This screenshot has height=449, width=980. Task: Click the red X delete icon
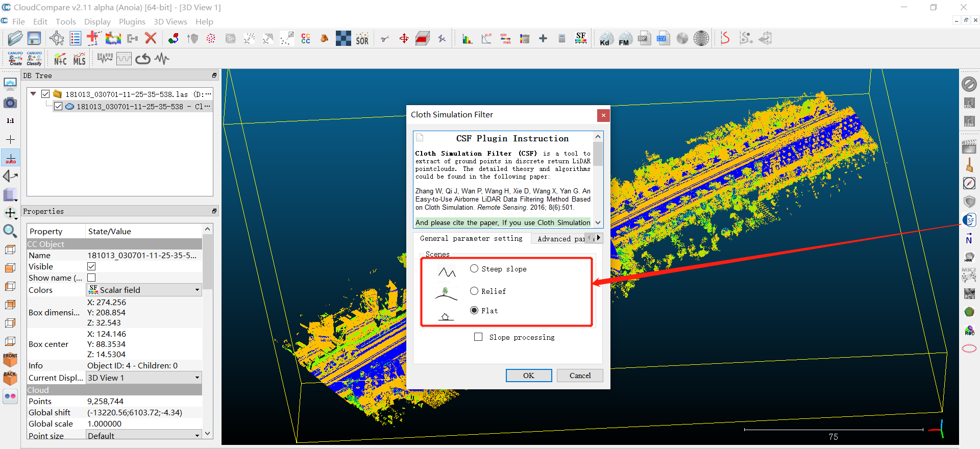pyautogui.click(x=151, y=38)
